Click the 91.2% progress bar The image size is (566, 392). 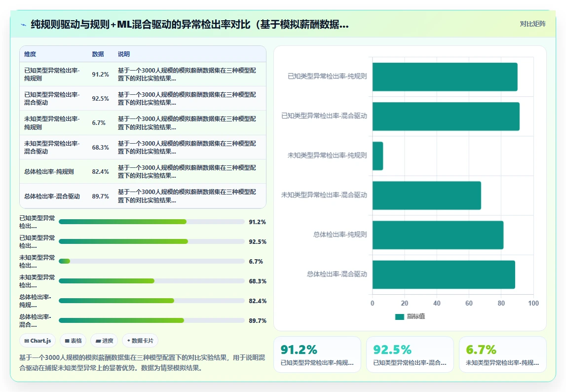[151, 222]
